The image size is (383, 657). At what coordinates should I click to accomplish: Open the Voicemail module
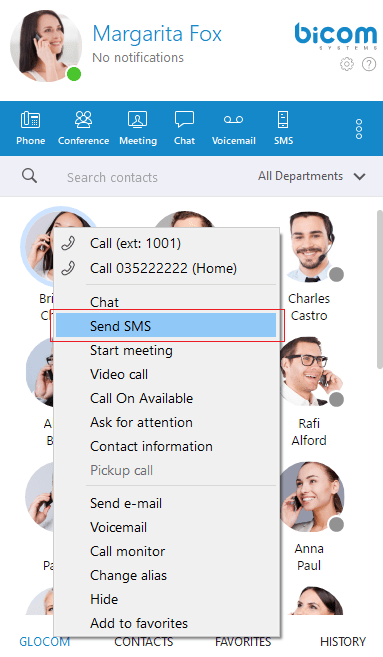coord(233,128)
